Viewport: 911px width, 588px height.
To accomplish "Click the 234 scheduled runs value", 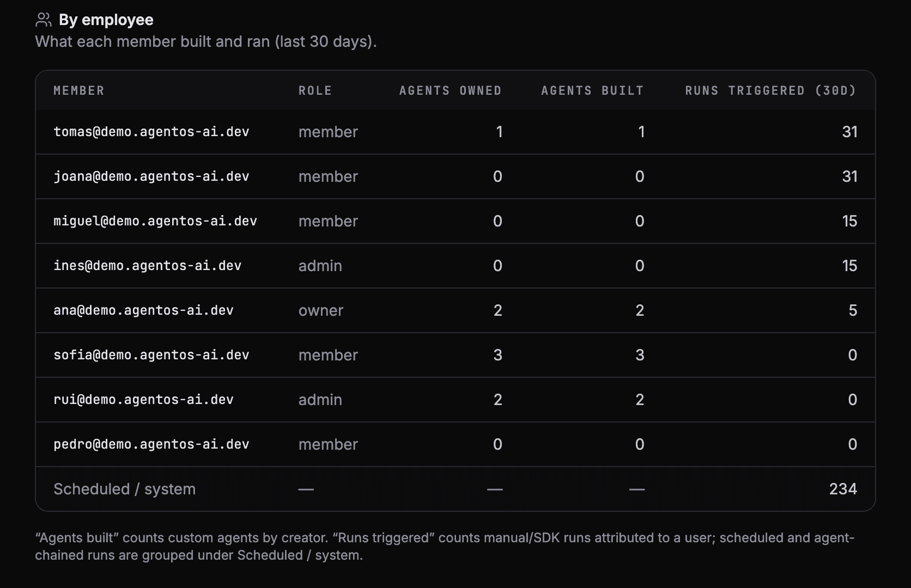I will [843, 489].
